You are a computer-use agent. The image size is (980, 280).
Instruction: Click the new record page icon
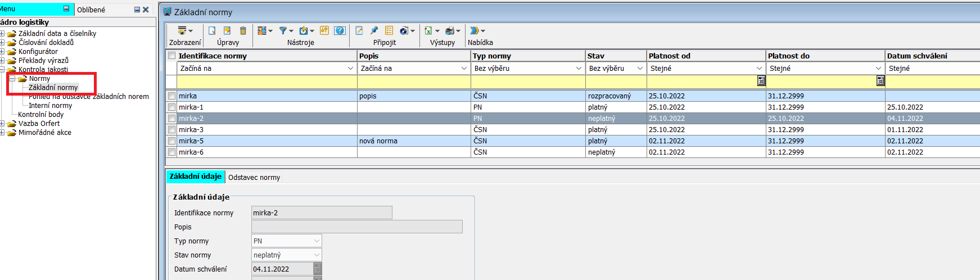pyautogui.click(x=212, y=31)
